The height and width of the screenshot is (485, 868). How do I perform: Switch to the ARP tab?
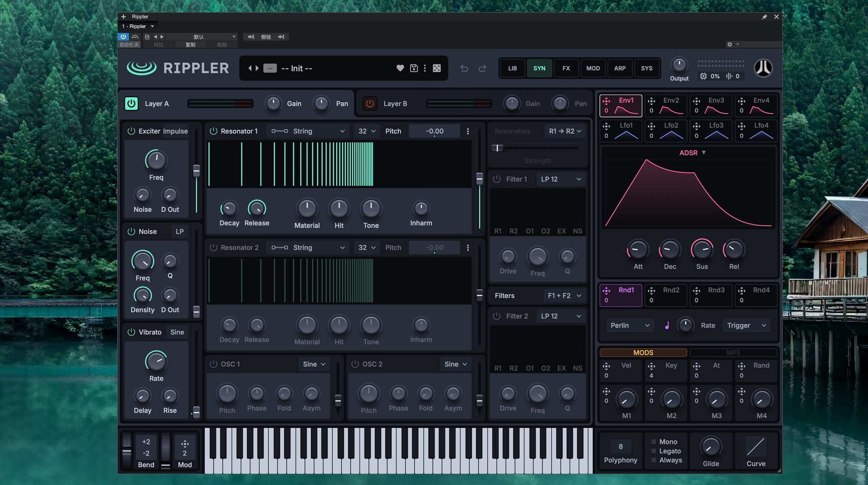(620, 68)
